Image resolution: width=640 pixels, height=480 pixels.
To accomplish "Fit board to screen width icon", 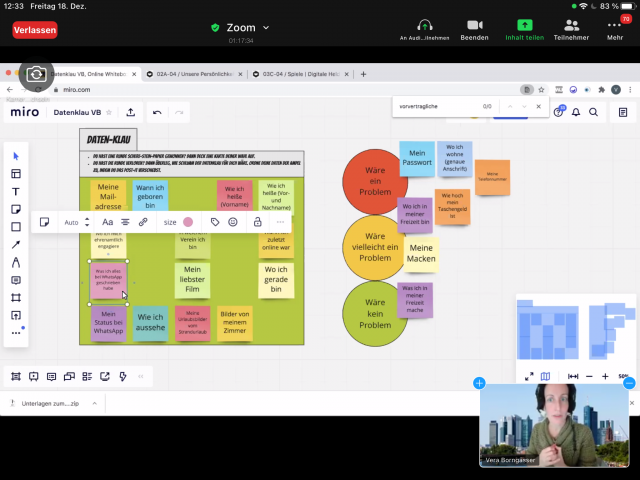I will tap(573, 376).
